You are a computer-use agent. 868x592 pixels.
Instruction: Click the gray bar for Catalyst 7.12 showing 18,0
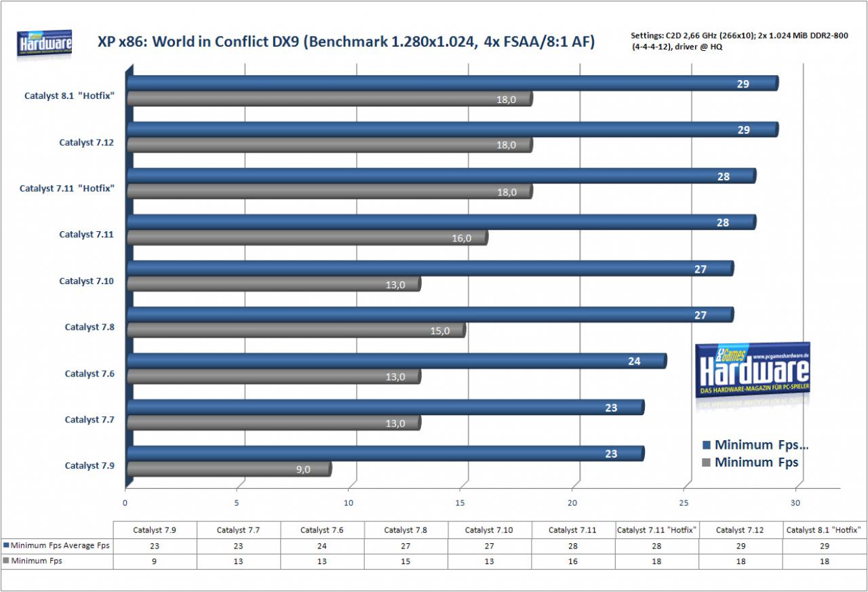[x=330, y=145]
